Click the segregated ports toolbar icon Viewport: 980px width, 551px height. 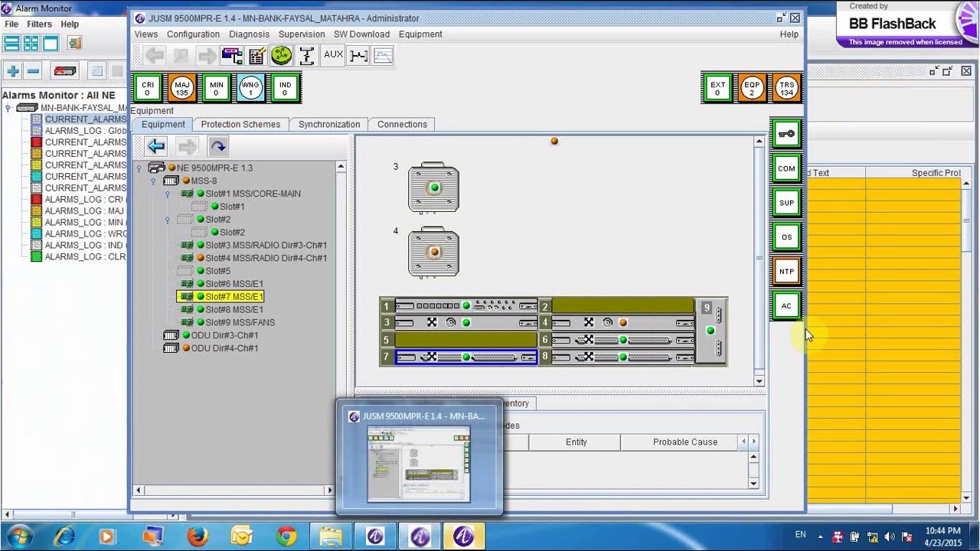(307, 55)
